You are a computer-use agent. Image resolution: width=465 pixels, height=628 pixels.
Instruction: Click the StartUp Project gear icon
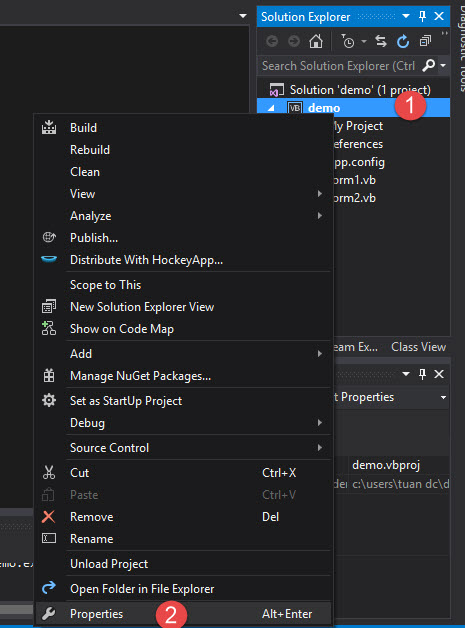49,401
